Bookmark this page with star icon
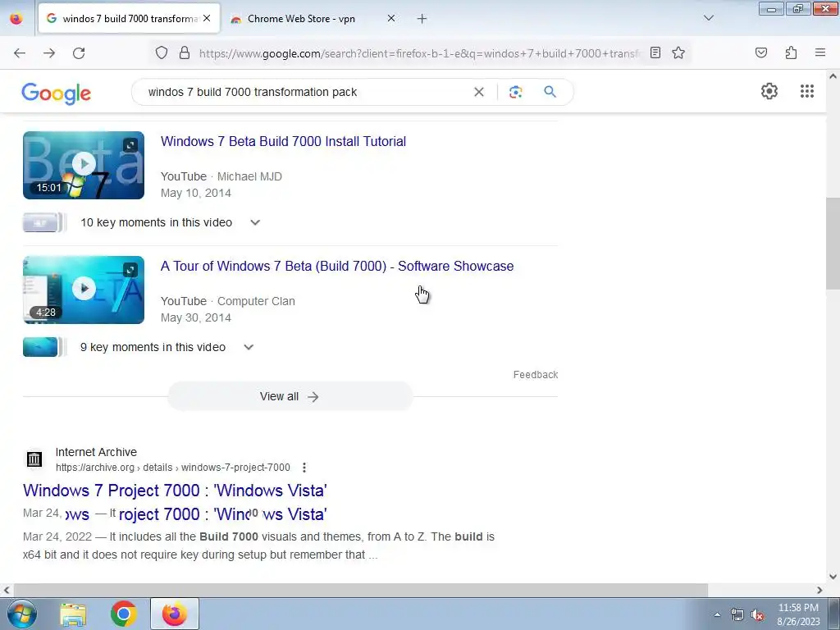This screenshot has height=630, width=840. [678, 52]
